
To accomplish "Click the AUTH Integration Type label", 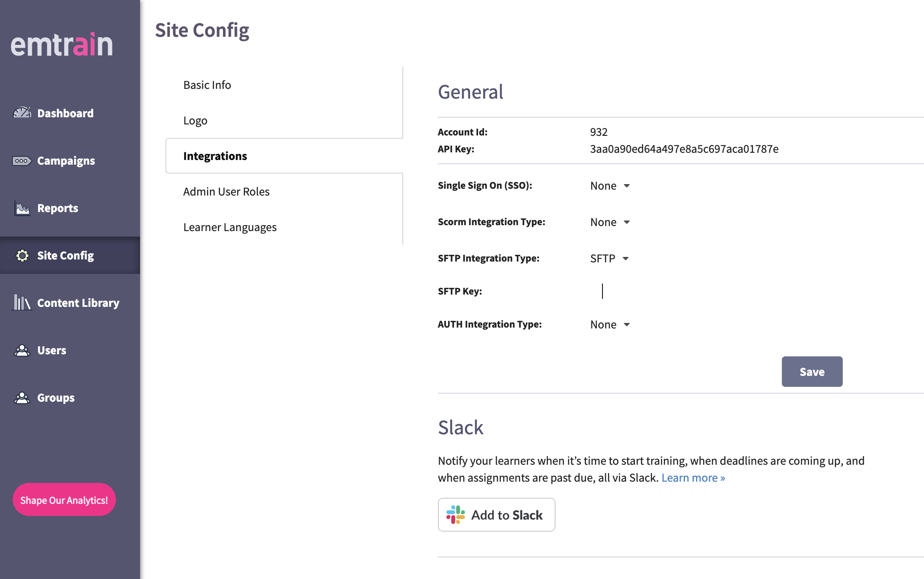I will click(489, 324).
